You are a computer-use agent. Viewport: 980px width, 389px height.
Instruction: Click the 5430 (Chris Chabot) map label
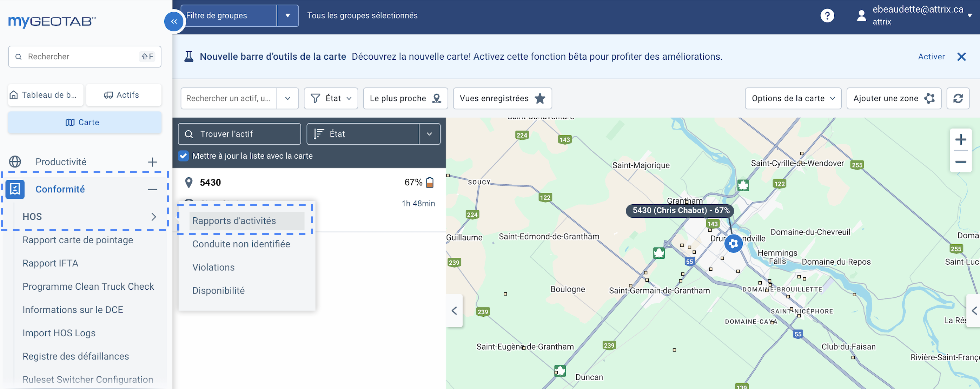(680, 211)
